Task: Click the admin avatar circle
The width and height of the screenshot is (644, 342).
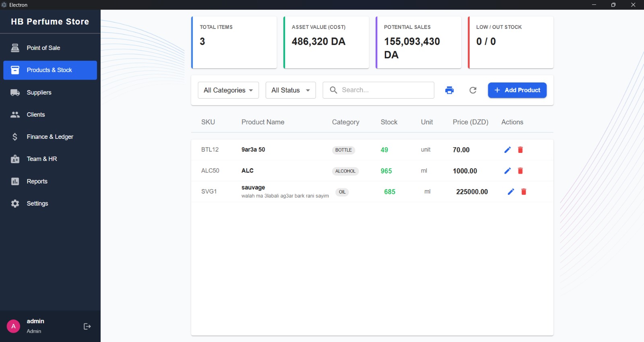Action: tap(13, 326)
